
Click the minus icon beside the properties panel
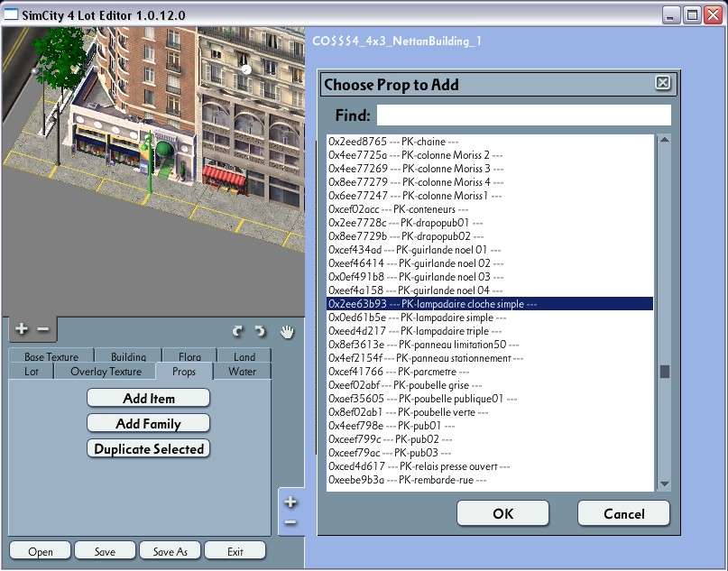(290, 522)
